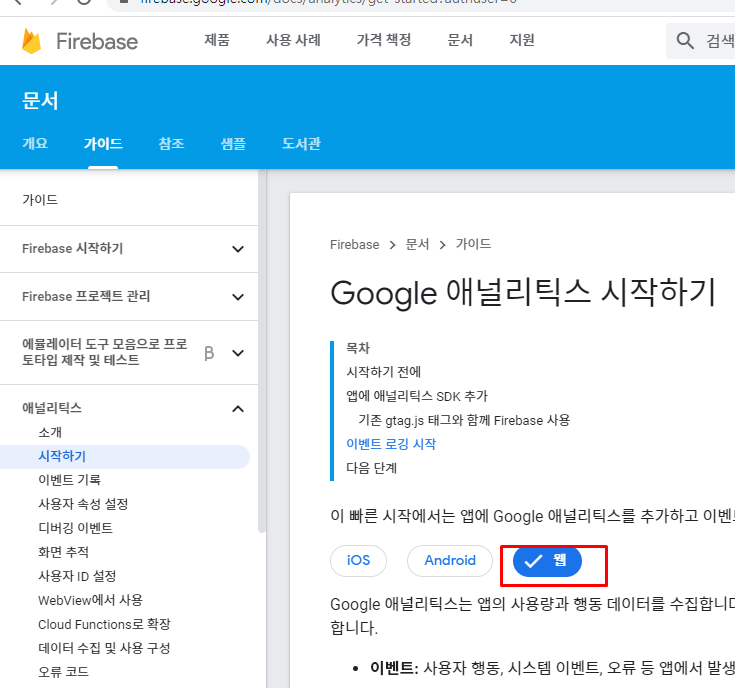The width and height of the screenshot is (735, 688).
Task: Jump to 다음 단계 in contents
Action: pos(371,468)
